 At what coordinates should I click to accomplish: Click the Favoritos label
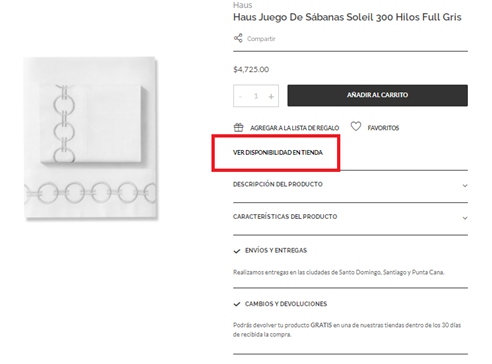coord(383,128)
